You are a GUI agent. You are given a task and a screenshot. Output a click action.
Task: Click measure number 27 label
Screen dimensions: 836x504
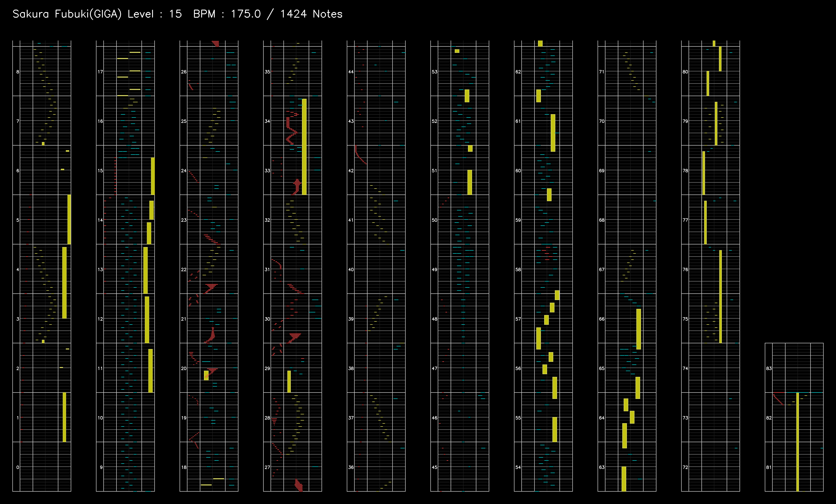267,467
